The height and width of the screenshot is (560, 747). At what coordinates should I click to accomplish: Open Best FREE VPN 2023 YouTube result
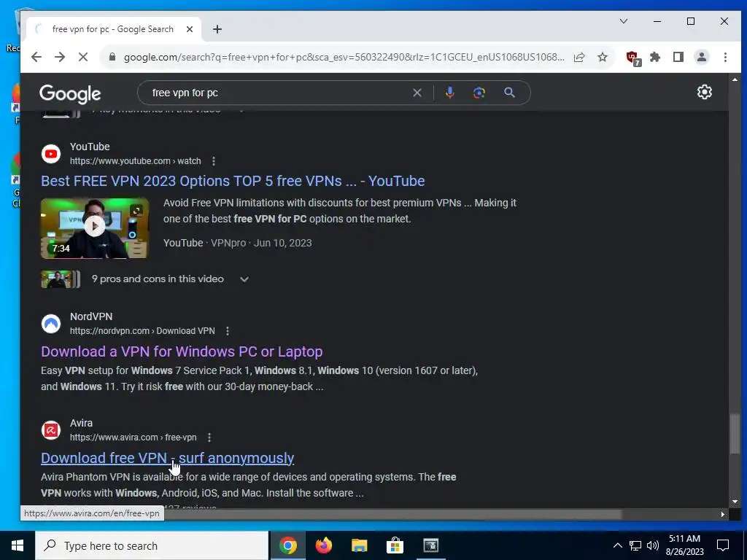[233, 181]
